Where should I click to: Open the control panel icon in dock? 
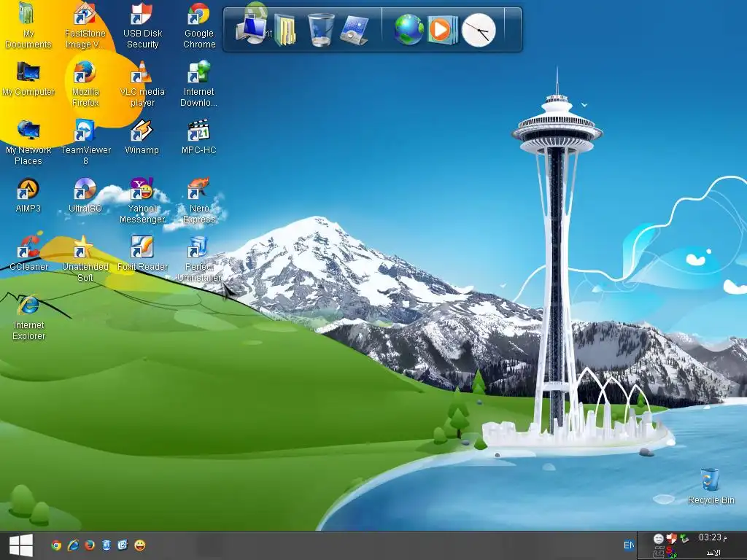click(355, 31)
